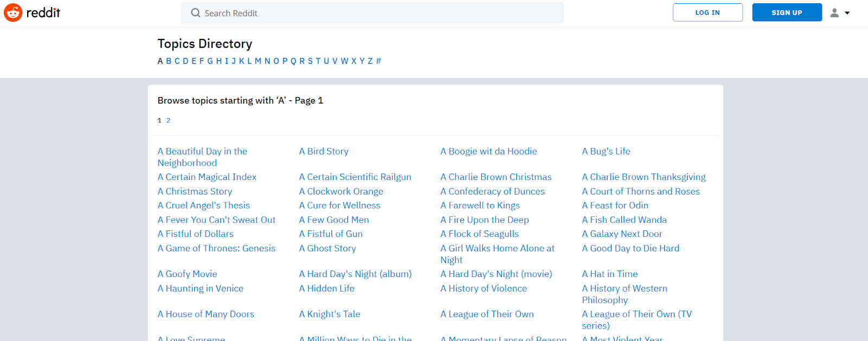Open A Flock of Seagulls topic
The height and width of the screenshot is (341, 868).
tap(480, 234)
